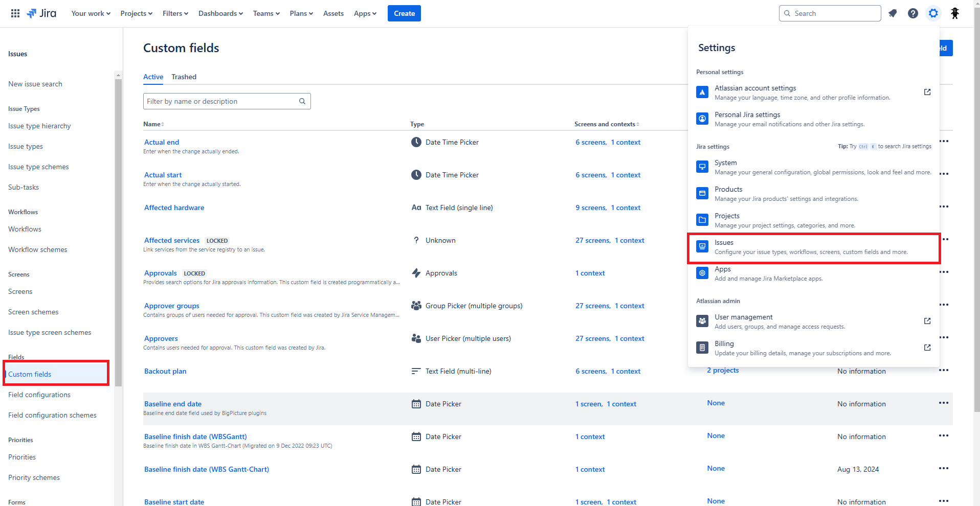Image resolution: width=980 pixels, height=506 pixels.
Task: Open more actions for Baseline end date
Action: coord(944,403)
